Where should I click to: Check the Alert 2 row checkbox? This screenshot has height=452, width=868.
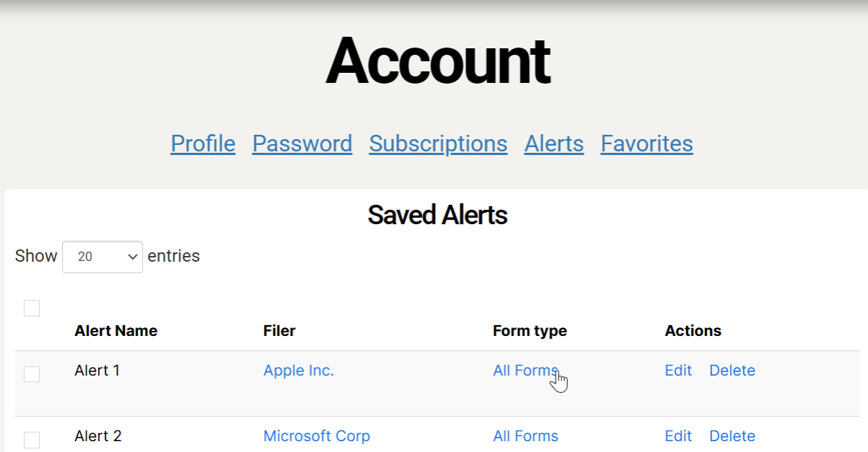pos(32,440)
